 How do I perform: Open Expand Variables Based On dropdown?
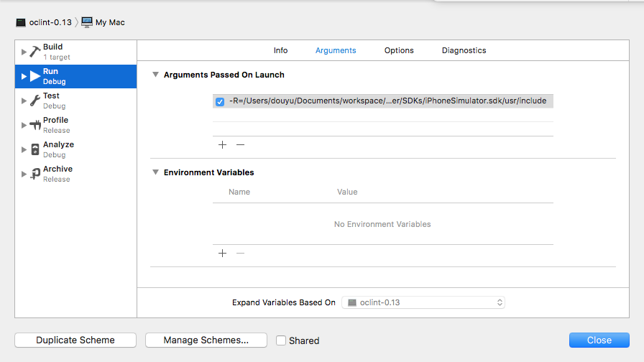coord(423,302)
